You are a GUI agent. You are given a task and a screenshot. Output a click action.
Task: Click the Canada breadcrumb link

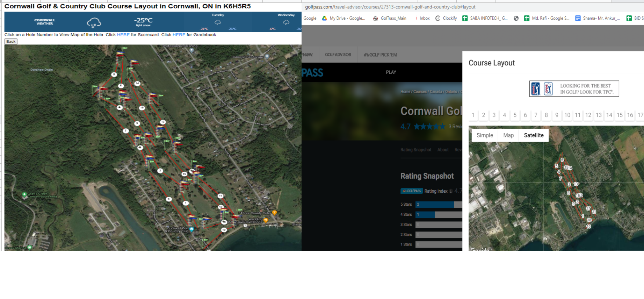[436, 92]
